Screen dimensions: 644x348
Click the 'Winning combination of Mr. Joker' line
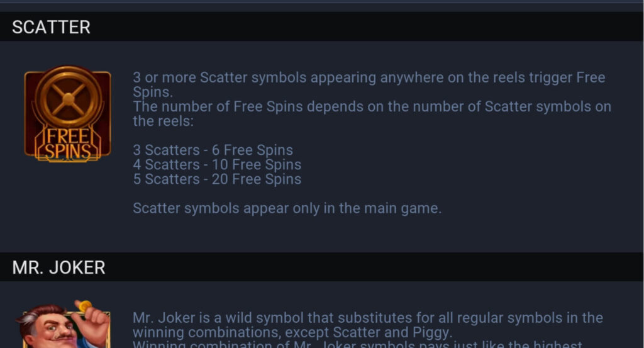(x=357, y=344)
